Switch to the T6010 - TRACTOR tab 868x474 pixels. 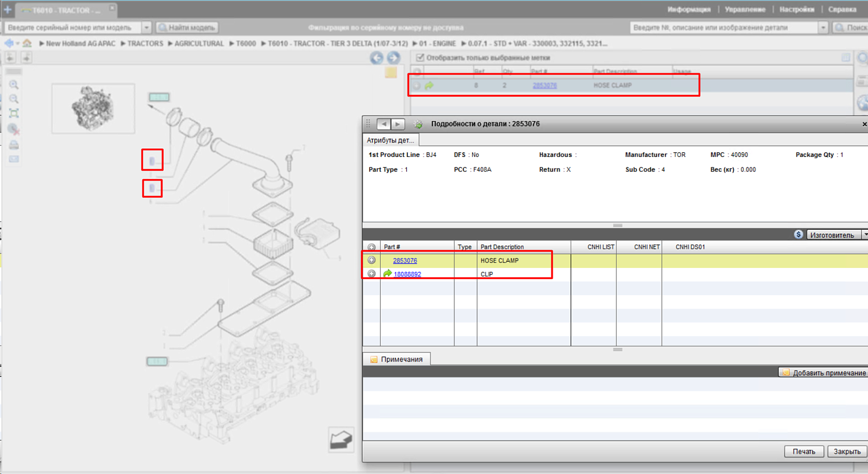(65, 10)
